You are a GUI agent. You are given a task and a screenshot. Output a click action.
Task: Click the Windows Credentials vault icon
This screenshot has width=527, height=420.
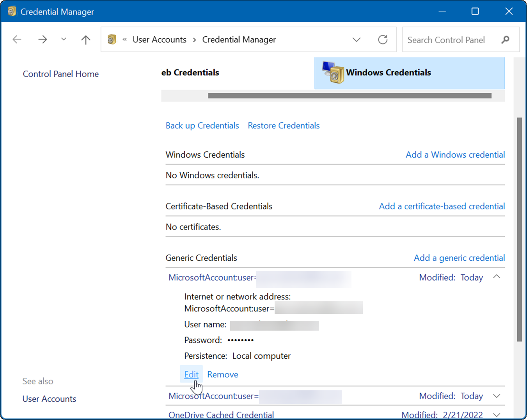point(331,73)
